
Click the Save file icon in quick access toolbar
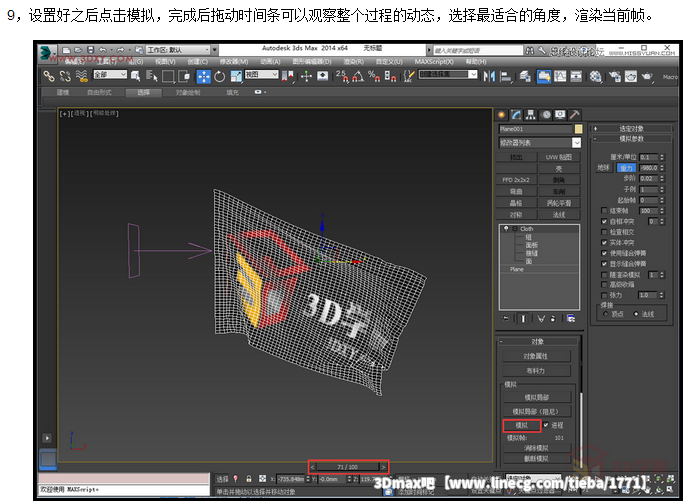[x=91, y=50]
